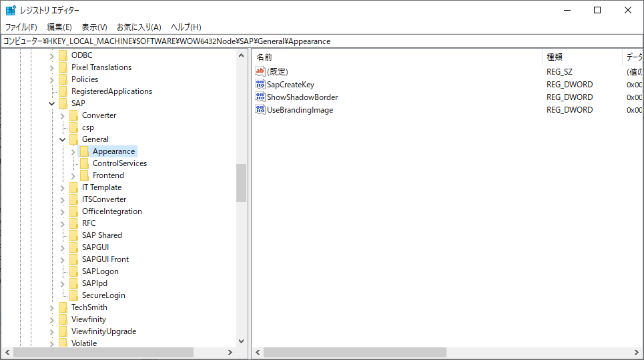Expand the Viewfinity key

[52, 320]
